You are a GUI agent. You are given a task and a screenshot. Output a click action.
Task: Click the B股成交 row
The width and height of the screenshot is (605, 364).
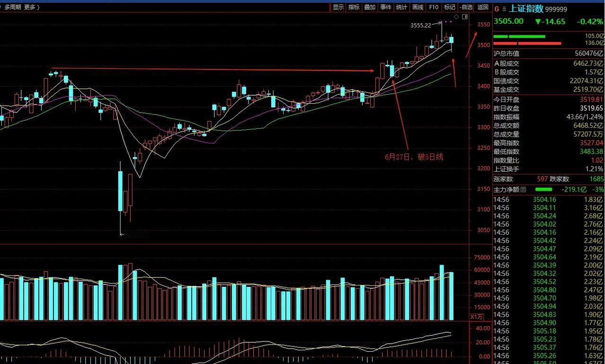[548, 72]
